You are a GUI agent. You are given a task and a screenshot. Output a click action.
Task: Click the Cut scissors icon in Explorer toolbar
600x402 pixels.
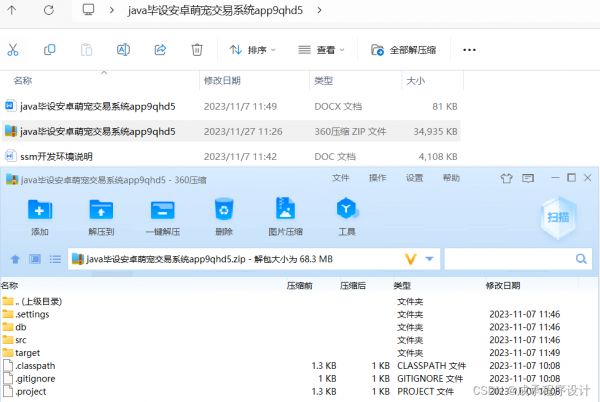[13, 50]
